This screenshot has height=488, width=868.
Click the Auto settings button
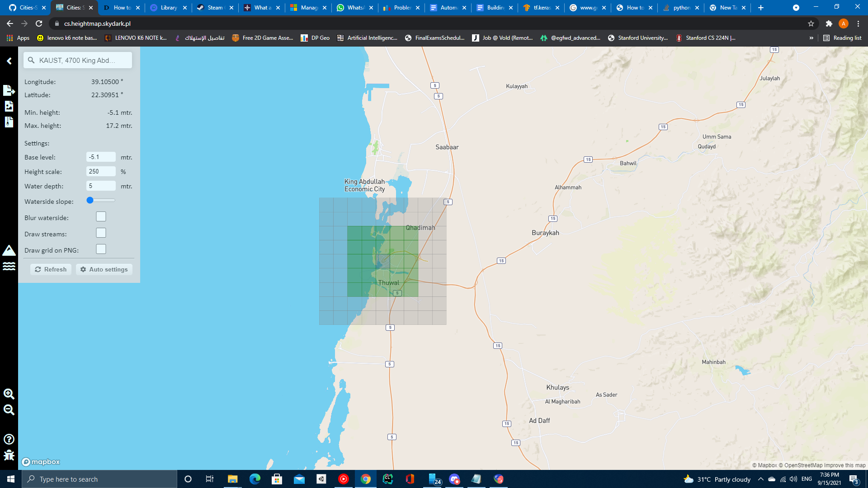[104, 269]
